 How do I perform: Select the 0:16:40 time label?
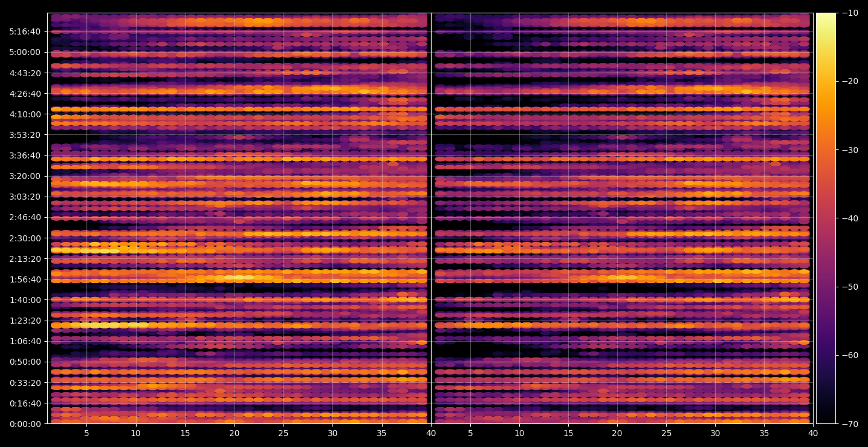coord(25,403)
